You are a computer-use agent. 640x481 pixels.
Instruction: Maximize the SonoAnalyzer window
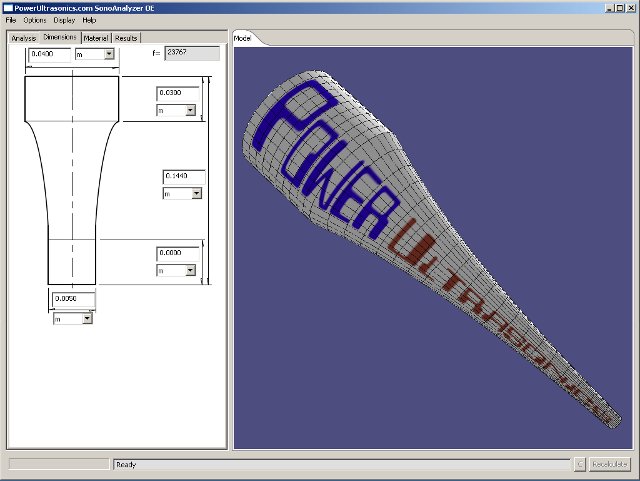(620, 8)
